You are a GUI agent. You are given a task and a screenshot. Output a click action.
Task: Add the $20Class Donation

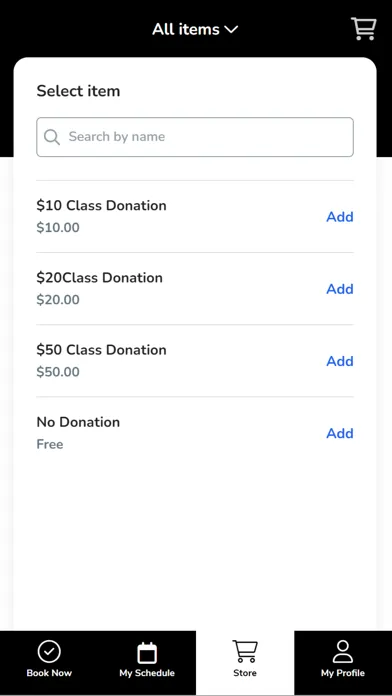340,289
